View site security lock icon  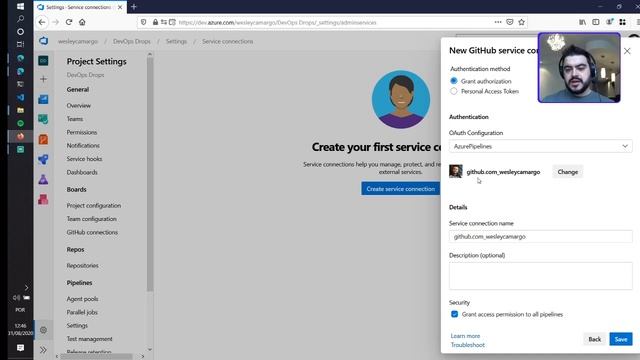point(156,22)
